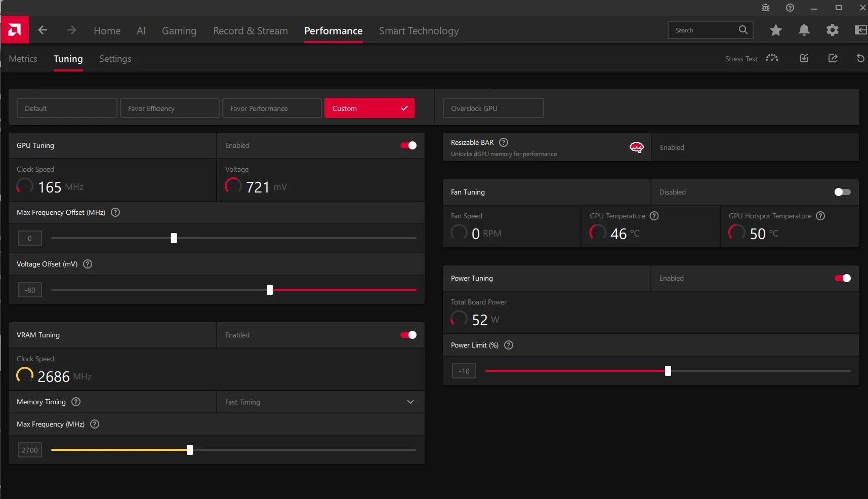868x499 pixels.
Task: Click the Power Limit slider handle
Action: (x=668, y=371)
